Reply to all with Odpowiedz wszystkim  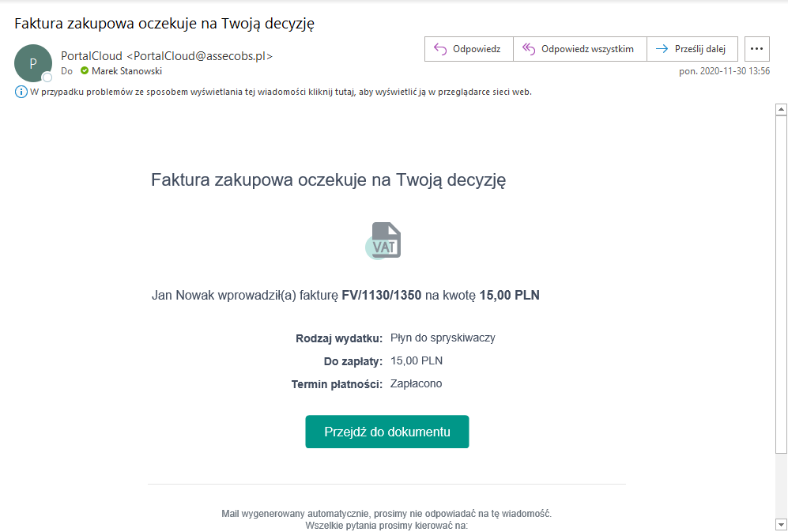click(579, 49)
